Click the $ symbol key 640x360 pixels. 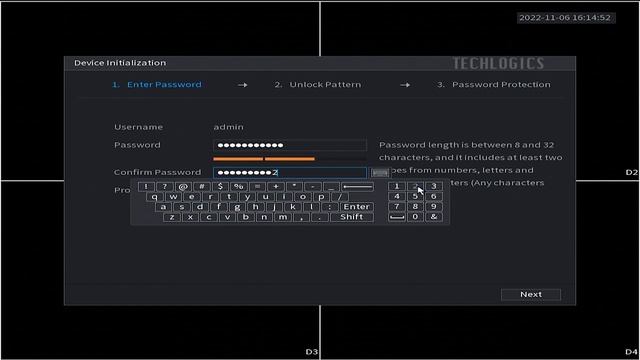coord(220,187)
